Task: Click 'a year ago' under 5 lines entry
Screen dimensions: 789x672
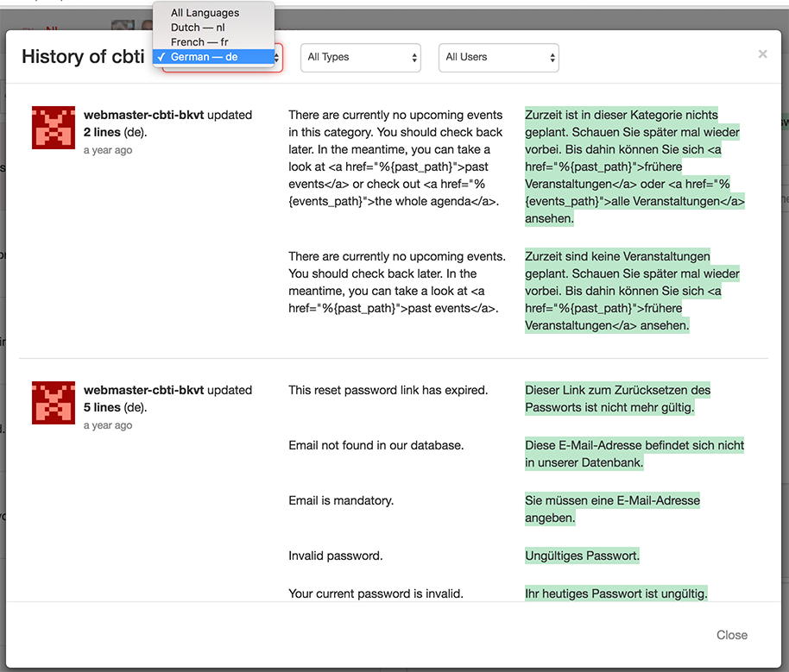Action: 108,425
